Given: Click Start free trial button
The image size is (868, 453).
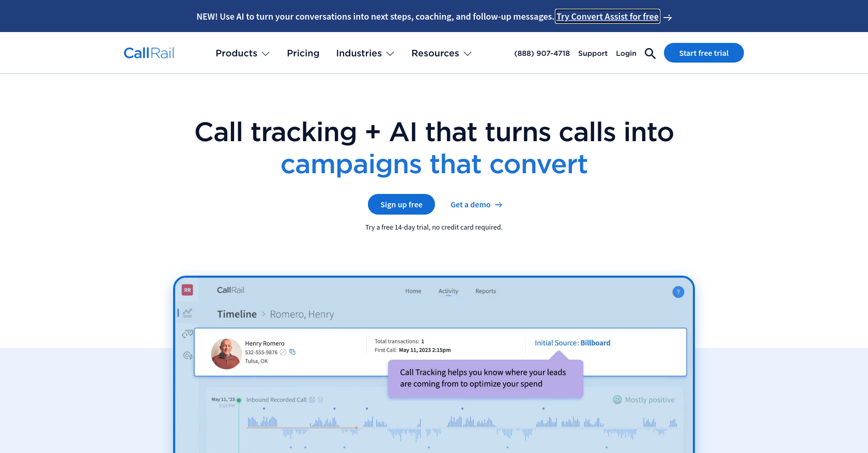Looking at the screenshot, I should tap(704, 53).
